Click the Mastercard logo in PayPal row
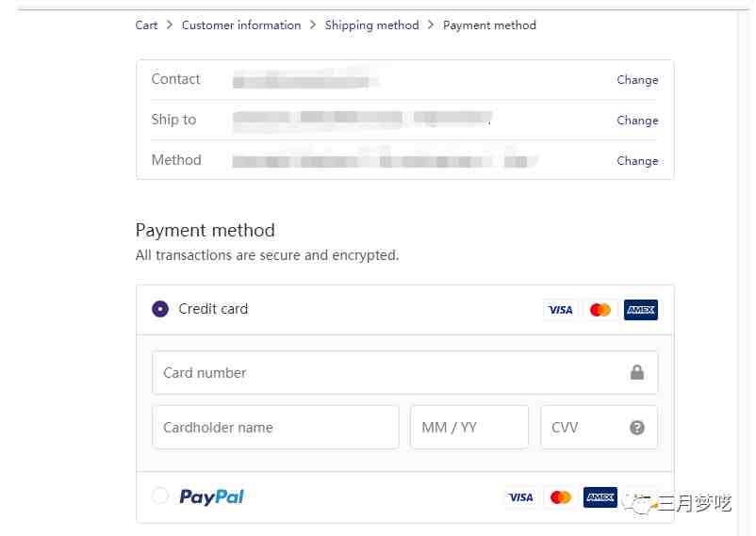The width and height of the screenshot is (756, 536). click(x=561, y=497)
